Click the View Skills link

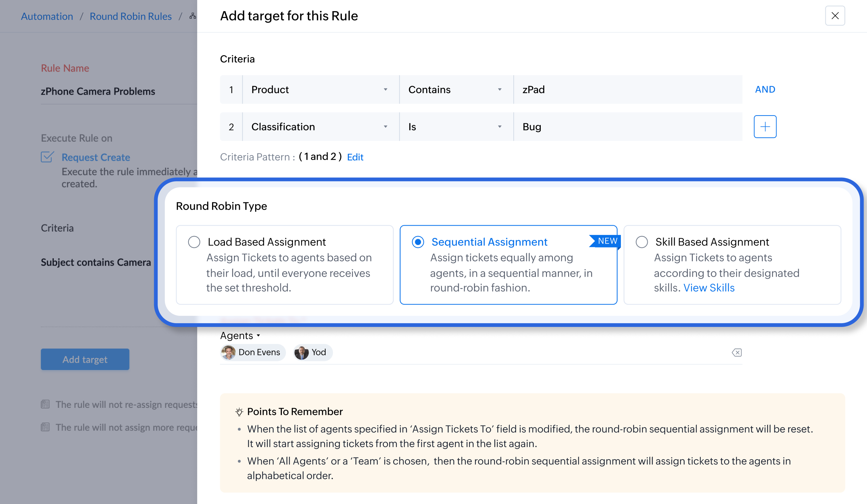click(x=709, y=288)
